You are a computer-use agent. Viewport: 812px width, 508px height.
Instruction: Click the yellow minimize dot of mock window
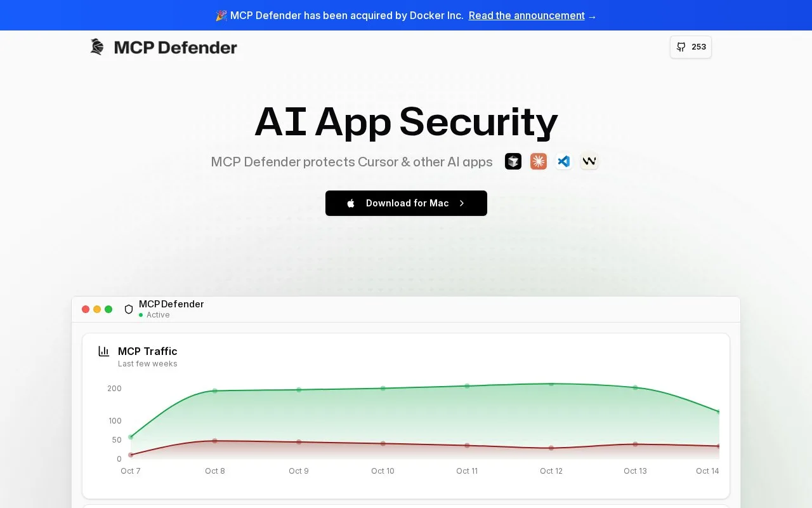(x=97, y=309)
